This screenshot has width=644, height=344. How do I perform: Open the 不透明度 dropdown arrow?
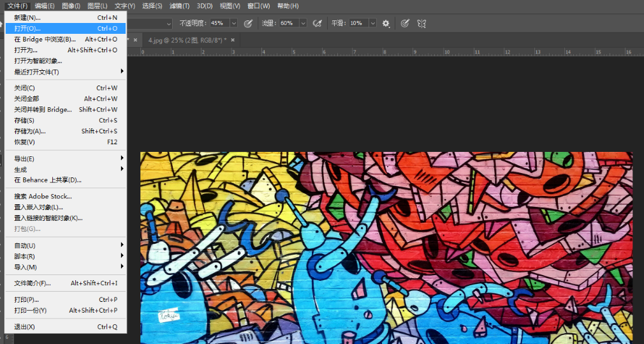234,24
